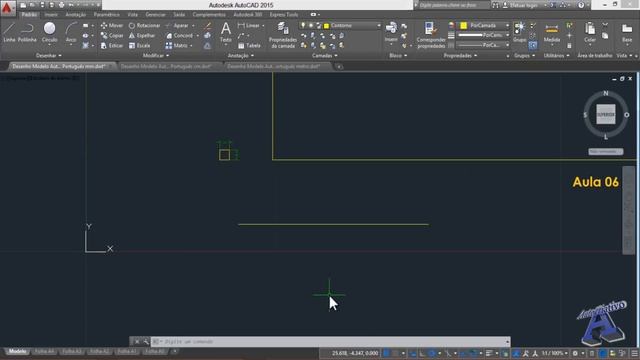Choose the Círculo drawing tool

coord(49,32)
